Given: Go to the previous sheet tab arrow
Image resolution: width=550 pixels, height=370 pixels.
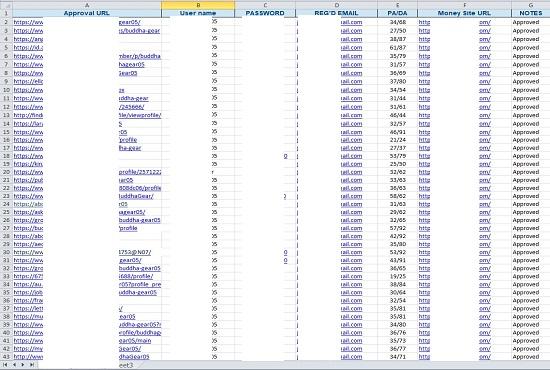Looking at the screenshot, I should pos(14,365).
